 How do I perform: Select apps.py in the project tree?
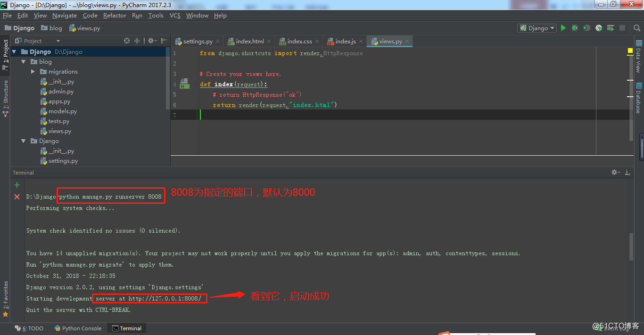pos(59,101)
